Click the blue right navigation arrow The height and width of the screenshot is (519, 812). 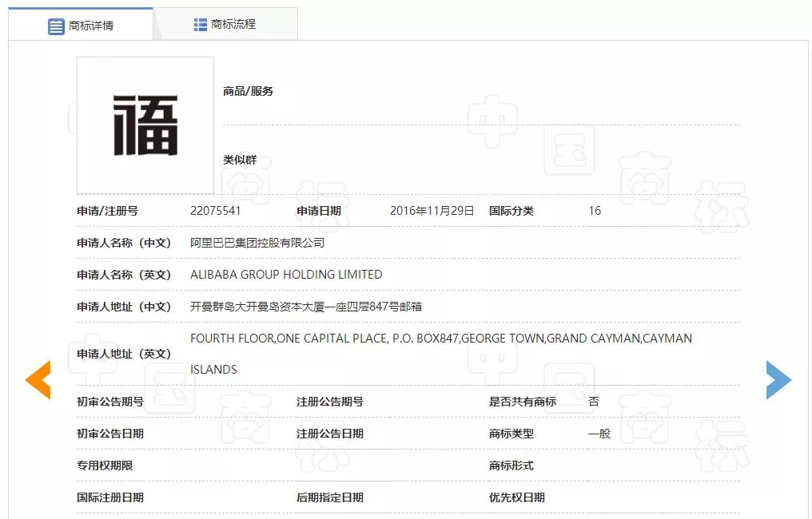tap(778, 381)
